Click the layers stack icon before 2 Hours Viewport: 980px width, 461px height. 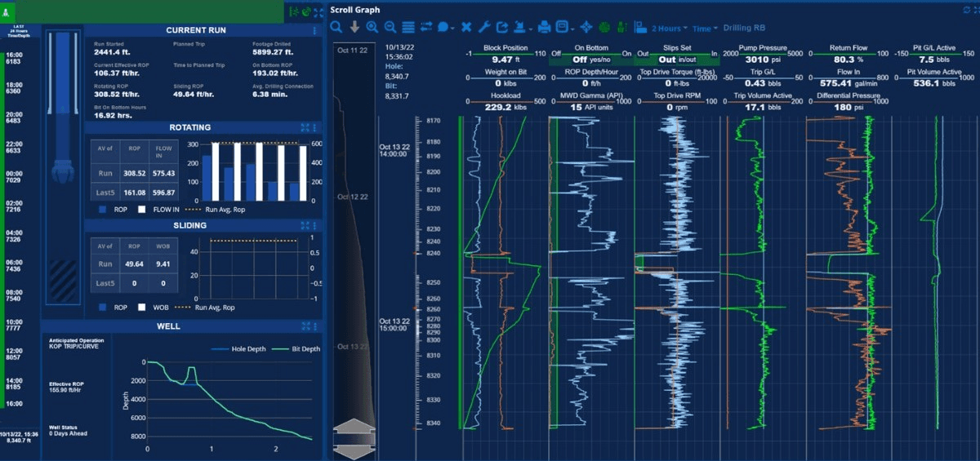pyautogui.click(x=639, y=27)
